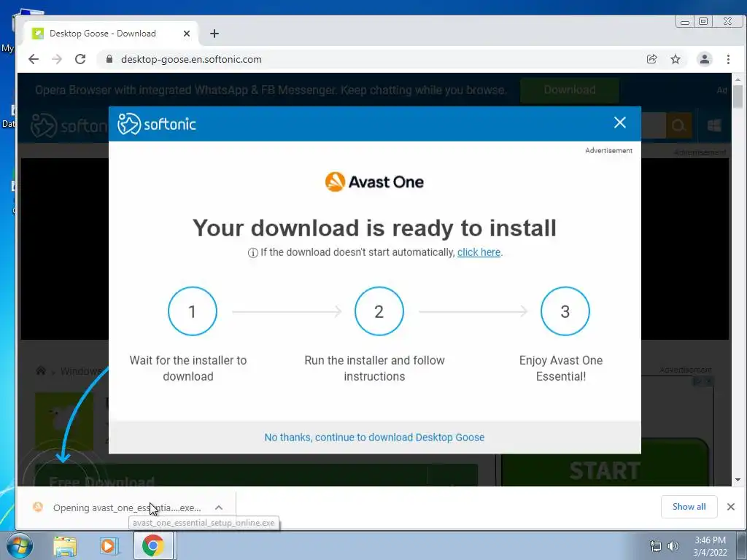Expand the download item options chevron
This screenshot has height=560, width=747.
pyautogui.click(x=219, y=507)
